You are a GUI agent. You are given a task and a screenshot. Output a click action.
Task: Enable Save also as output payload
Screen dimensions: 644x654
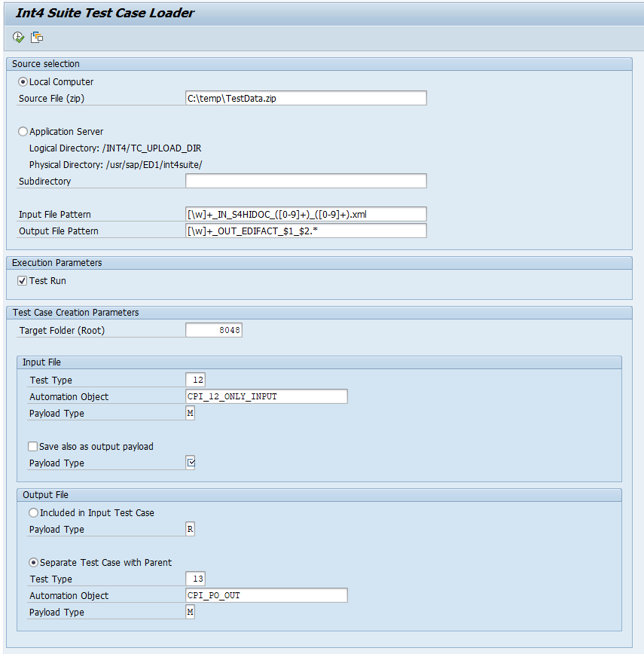pyautogui.click(x=32, y=446)
